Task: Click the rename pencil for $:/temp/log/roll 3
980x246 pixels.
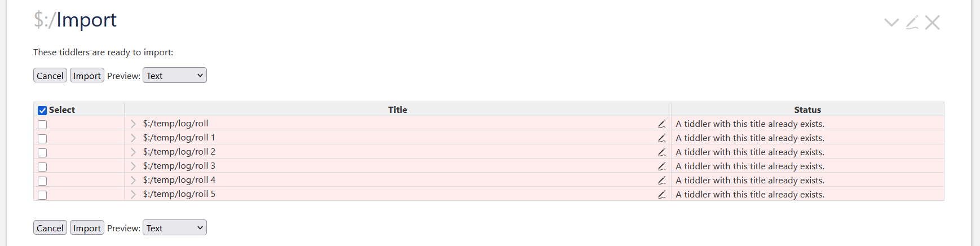Action: point(661,166)
